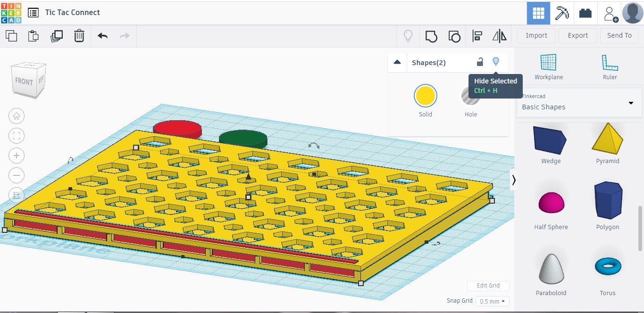The width and height of the screenshot is (644, 313).
Task: Switch to orthographic or perspective view
Action: [17, 195]
